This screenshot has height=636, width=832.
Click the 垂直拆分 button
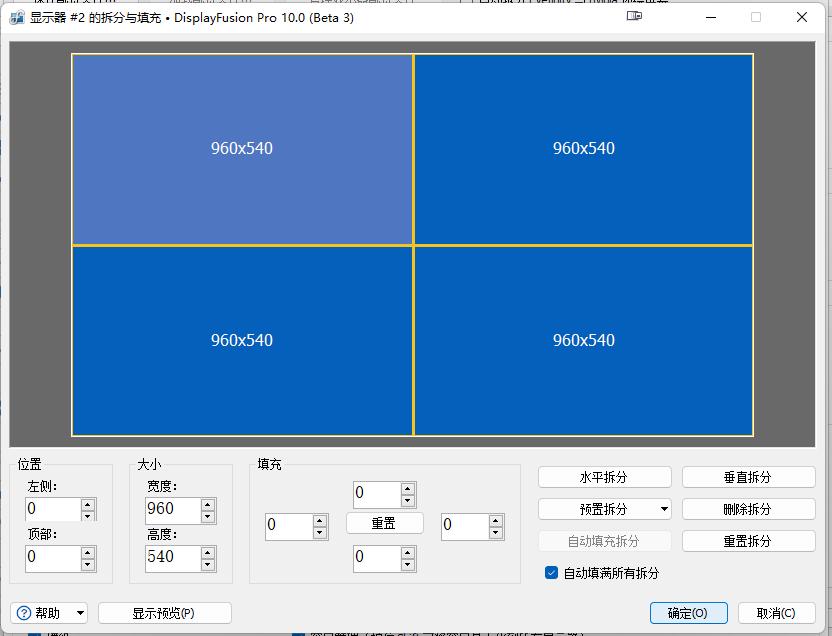(748, 477)
